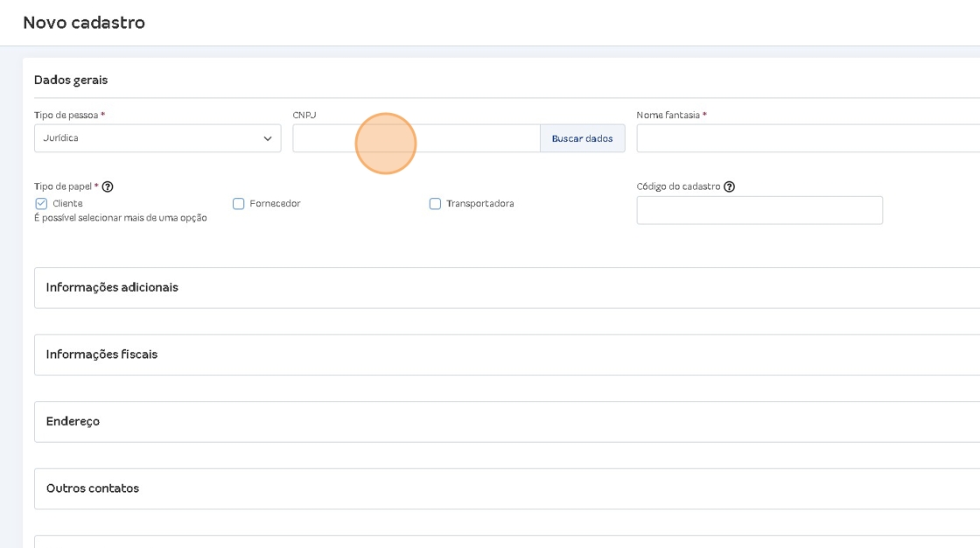Click into the Nome fantasia field
Image resolution: width=980 pixels, height=548 pixels.
pyautogui.click(x=808, y=138)
